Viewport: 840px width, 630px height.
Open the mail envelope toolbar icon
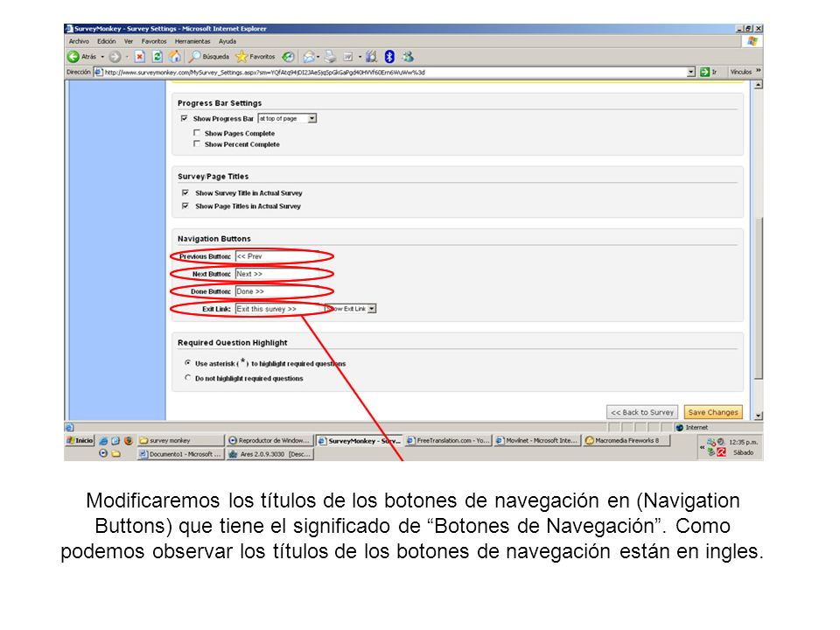click(309, 57)
